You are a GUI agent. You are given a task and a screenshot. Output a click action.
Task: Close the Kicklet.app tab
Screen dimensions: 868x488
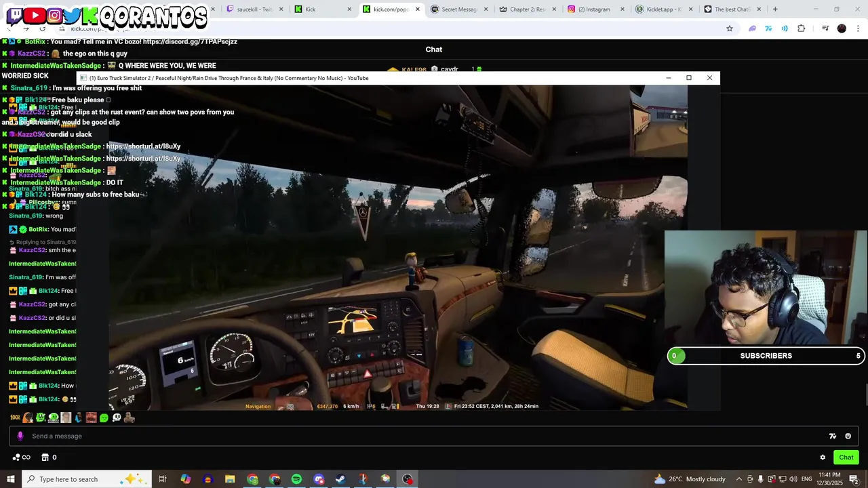click(690, 9)
